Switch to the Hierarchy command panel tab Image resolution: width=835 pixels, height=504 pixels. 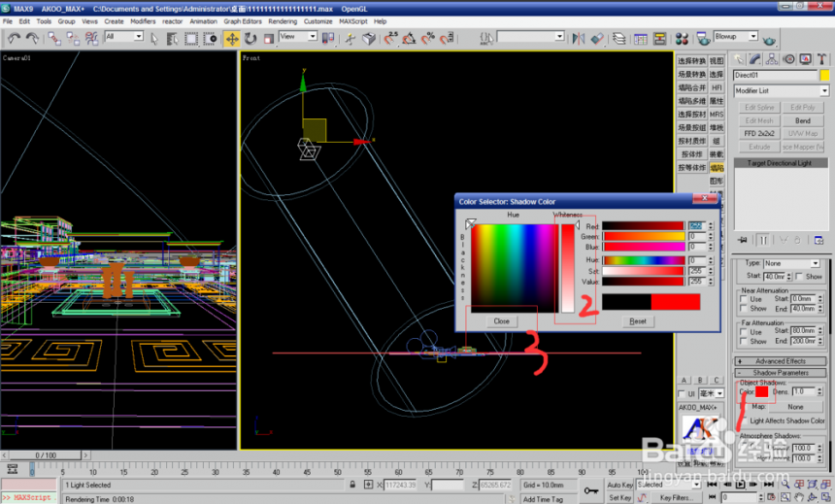(772, 59)
